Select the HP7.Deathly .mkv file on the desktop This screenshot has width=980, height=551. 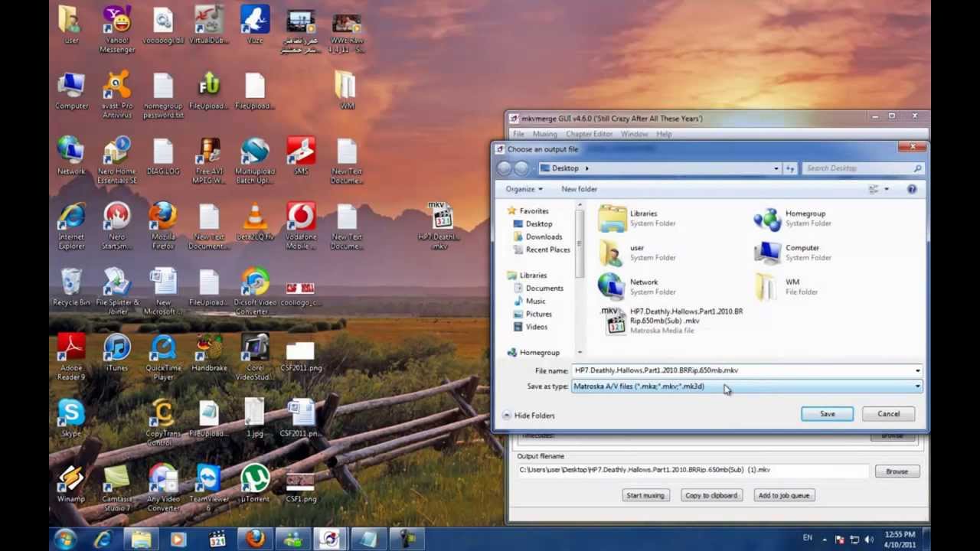[439, 226]
